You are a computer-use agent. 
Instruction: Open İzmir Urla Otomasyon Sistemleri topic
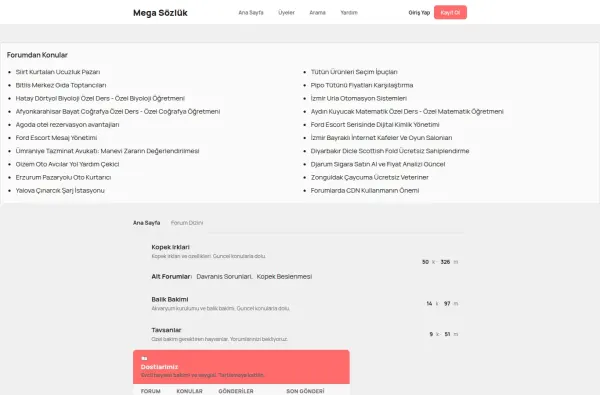pyautogui.click(x=359, y=98)
